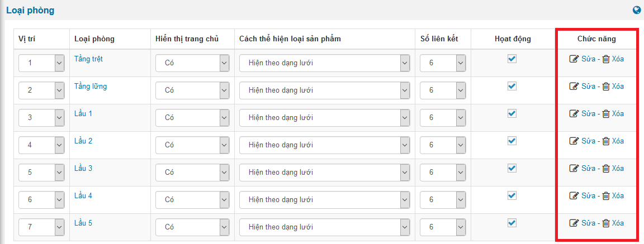Toggle the Hoạt động checkbox for Lầu 2
The width and height of the screenshot is (644, 244).
coord(512,141)
